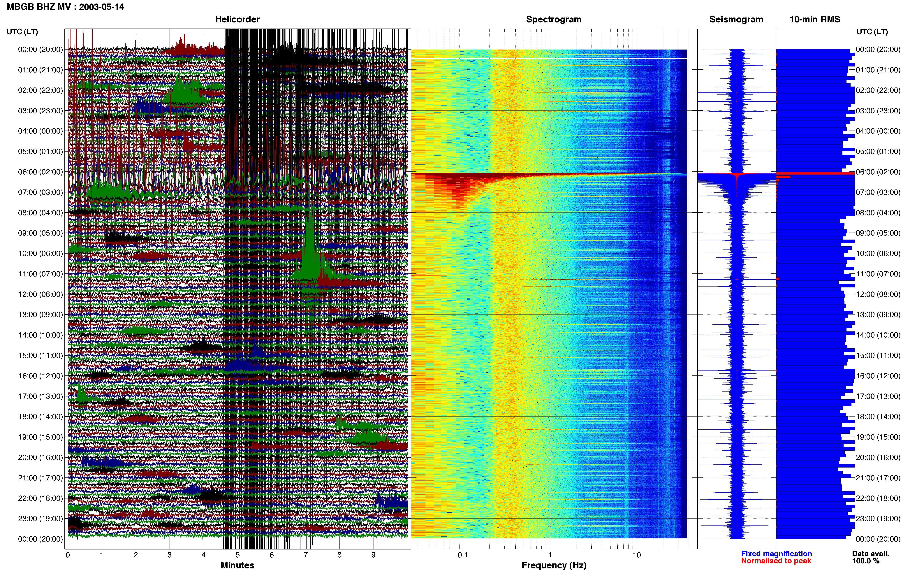Click the '2' tick on Minutes axis
Viewport: 924px width, 578px height.
click(x=136, y=555)
